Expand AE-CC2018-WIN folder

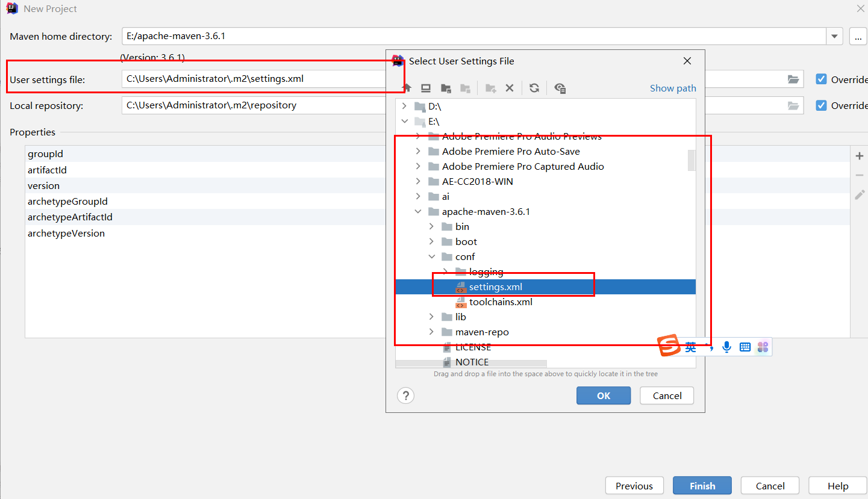click(x=418, y=181)
